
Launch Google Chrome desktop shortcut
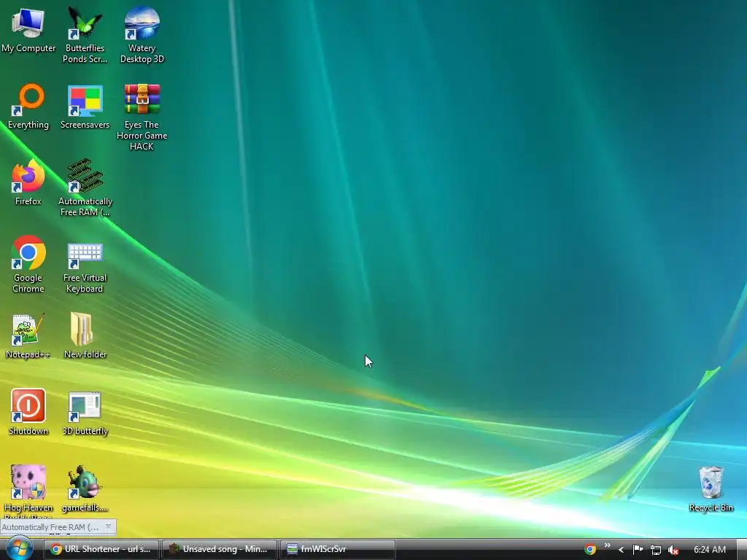coord(28,264)
